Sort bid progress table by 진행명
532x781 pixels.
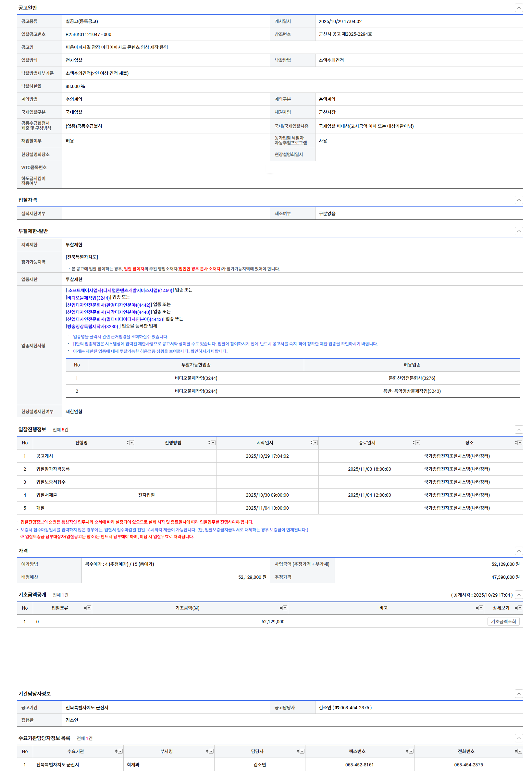128,442
